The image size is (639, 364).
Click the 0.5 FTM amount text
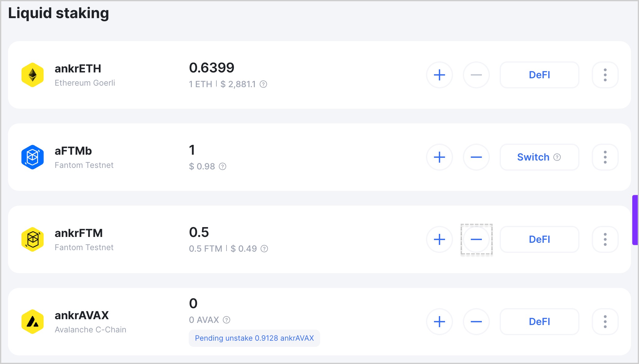point(206,249)
